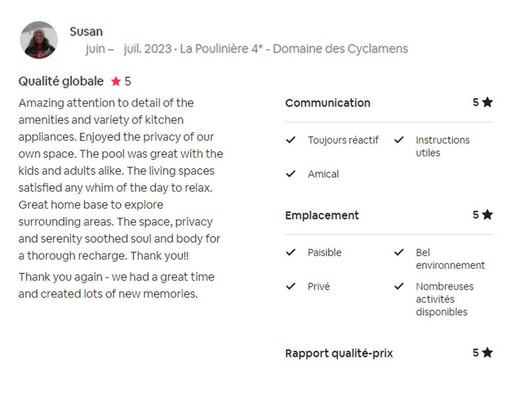Click the Qualité globale label
The width and height of the screenshot is (532, 418).
pos(61,81)
